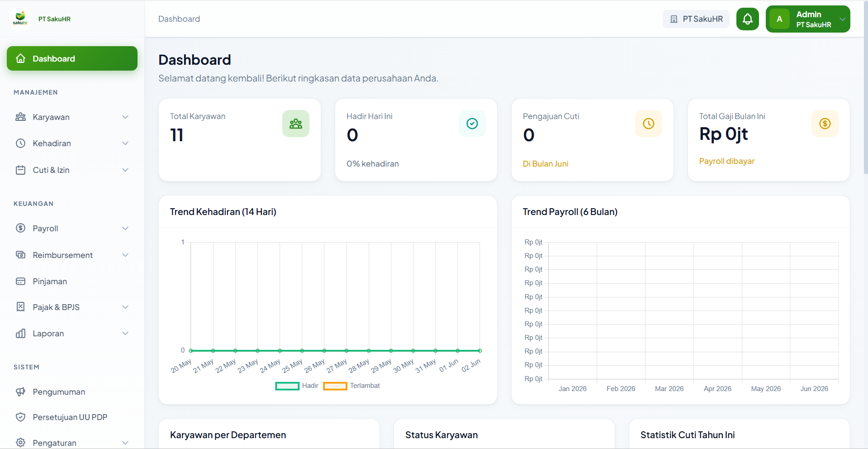
Task: Click the 'Hadir Hari Ini' card title
Action: click(370, 116)
